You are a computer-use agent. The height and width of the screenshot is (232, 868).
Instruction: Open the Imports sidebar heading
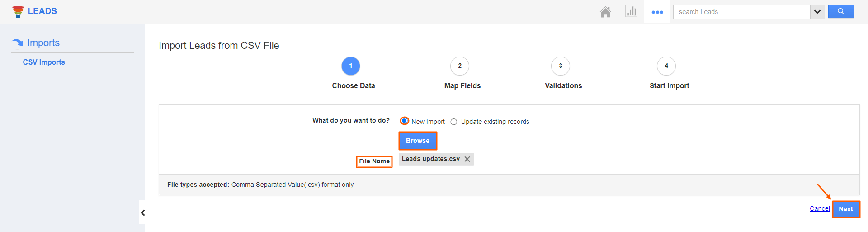click(x=43, y=43)
